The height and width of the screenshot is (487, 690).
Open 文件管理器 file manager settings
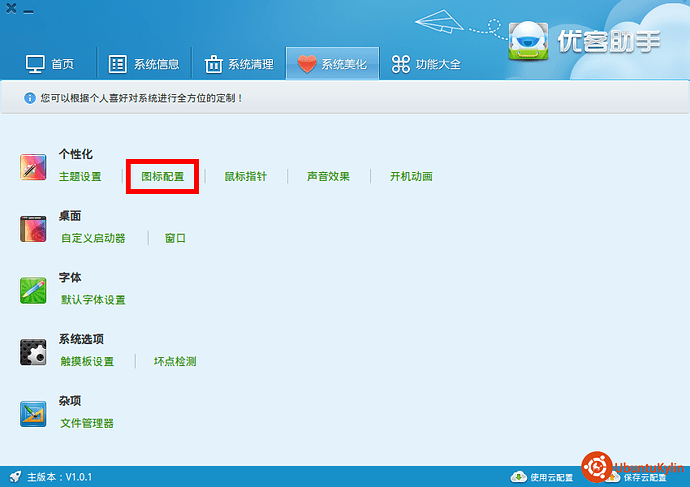[87, 423]
